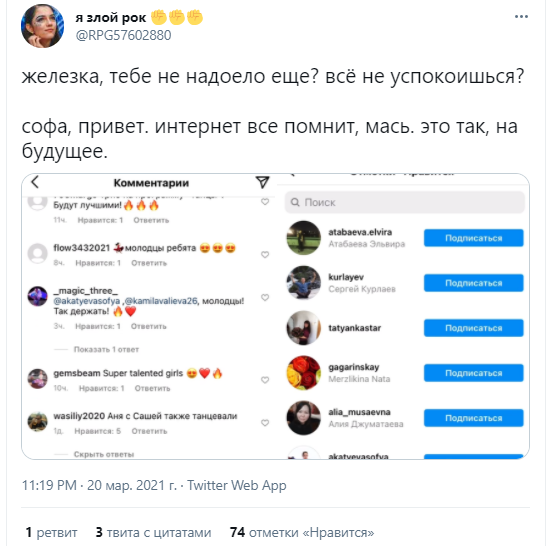Like the _magic_three_ comment via heart
The width and height of the screenshot is (553, 546).
pos(265,297)
